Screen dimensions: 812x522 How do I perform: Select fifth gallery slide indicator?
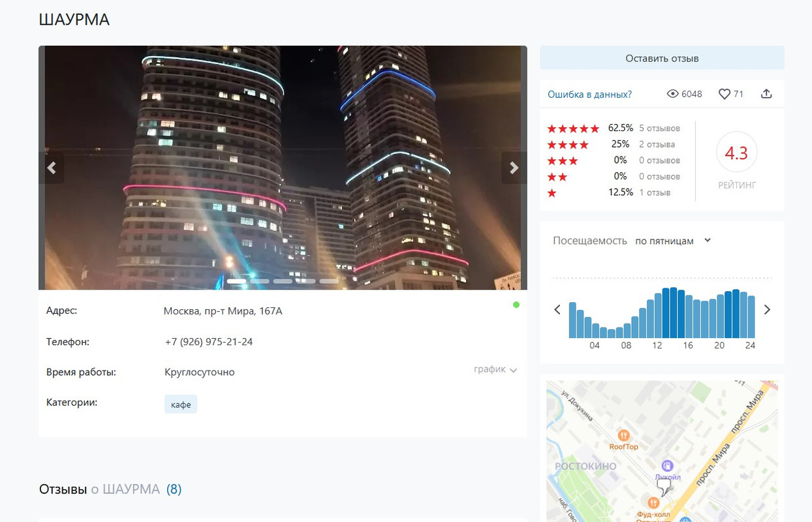(x=329, y=281)
